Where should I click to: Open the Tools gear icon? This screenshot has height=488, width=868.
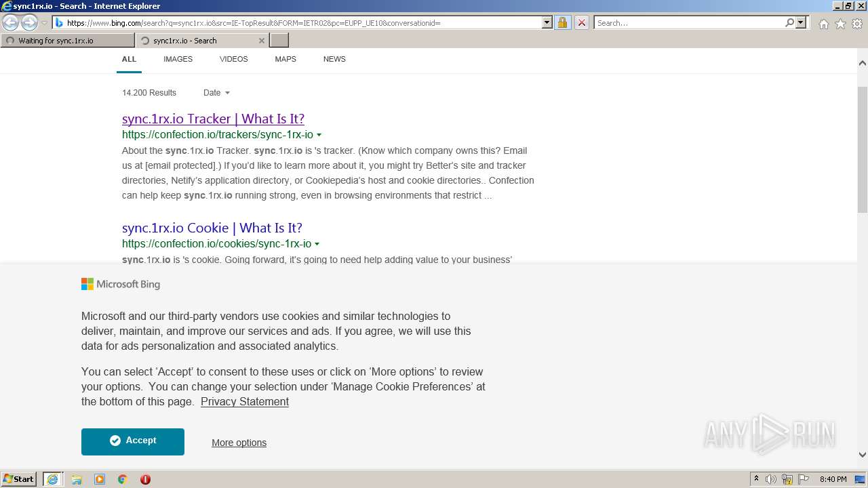click(x=857, y=24)
